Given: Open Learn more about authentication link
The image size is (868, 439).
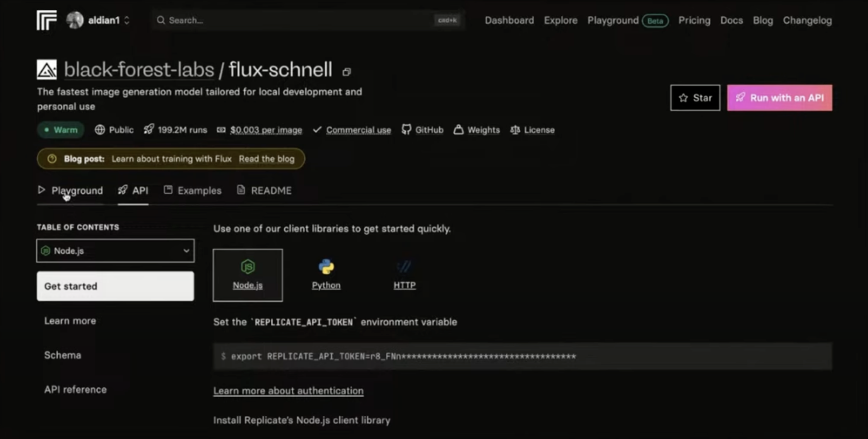Looking at the screenshot, I should point(288,391).
